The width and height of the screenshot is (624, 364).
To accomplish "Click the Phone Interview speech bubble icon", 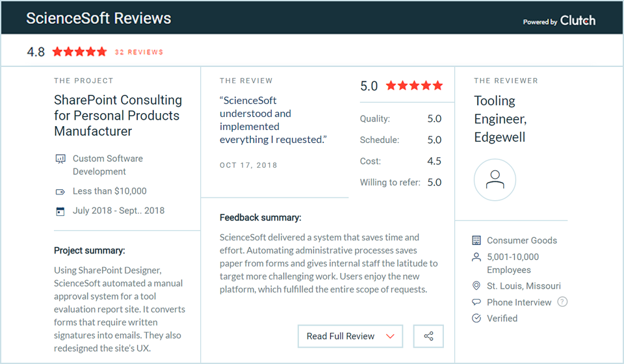I will (476, 302).
